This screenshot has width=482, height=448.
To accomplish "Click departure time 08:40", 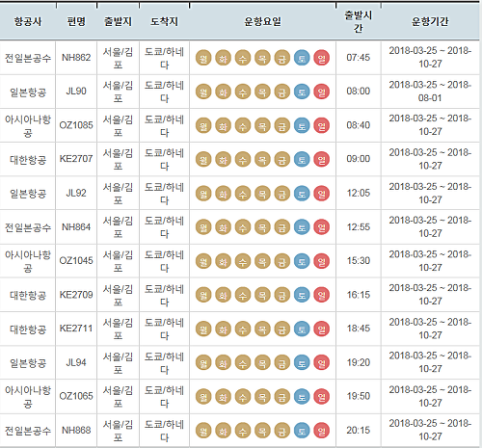I will 359,125.
